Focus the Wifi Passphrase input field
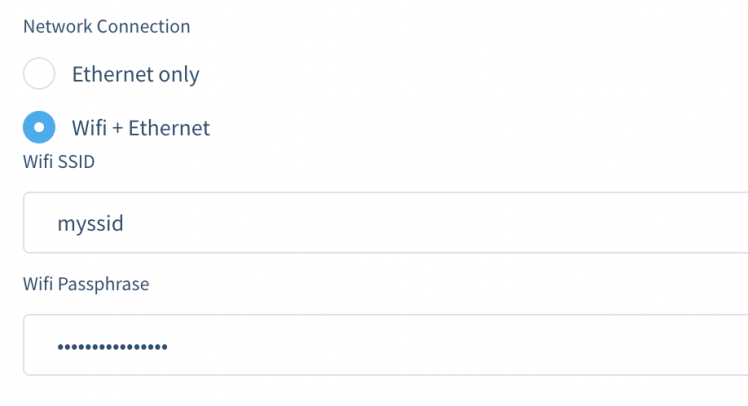The height and width of the screenshot is (406, 748). point(385,346)
